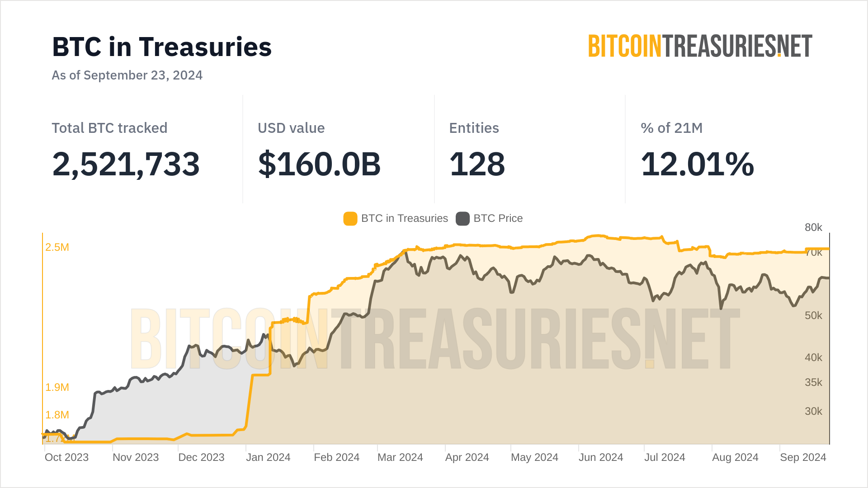Click the BTC in Treasuries title
This screenshot has width=868, height=488.
pos(162,47)
